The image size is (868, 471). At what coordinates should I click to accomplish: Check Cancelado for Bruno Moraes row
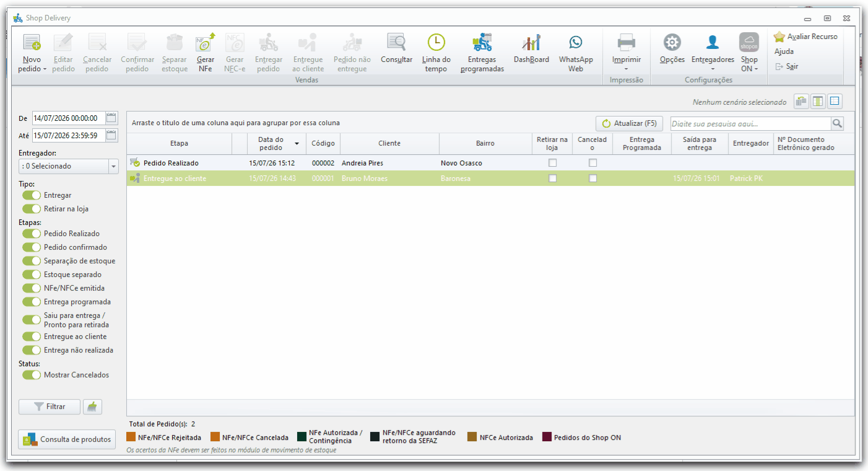[592, 178]
